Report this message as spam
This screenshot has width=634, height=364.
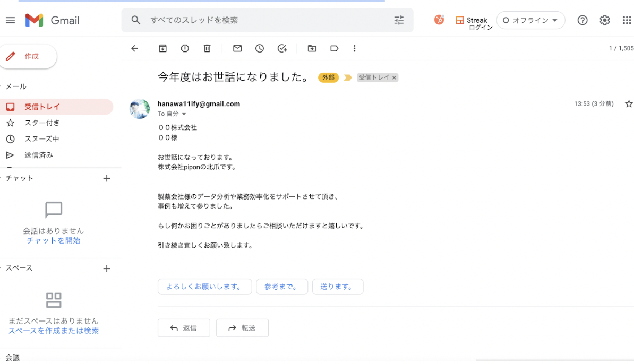[x=185, y=48]
